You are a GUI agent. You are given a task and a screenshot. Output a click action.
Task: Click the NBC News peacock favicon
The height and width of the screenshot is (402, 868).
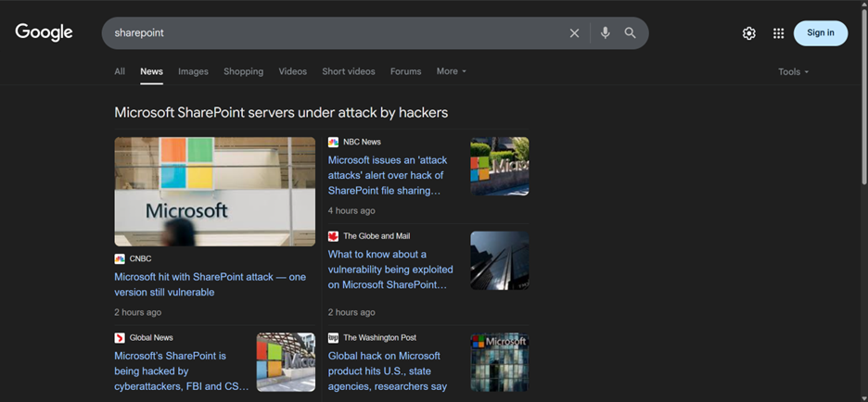(x=333, y=142)
